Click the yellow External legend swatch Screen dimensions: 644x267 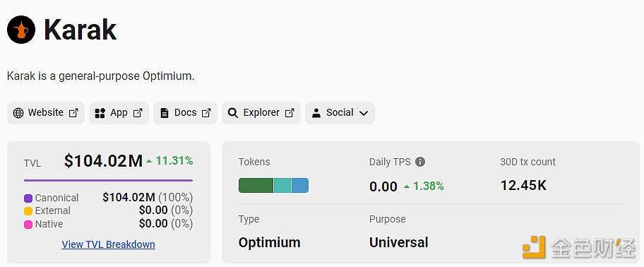coord(28,211)
